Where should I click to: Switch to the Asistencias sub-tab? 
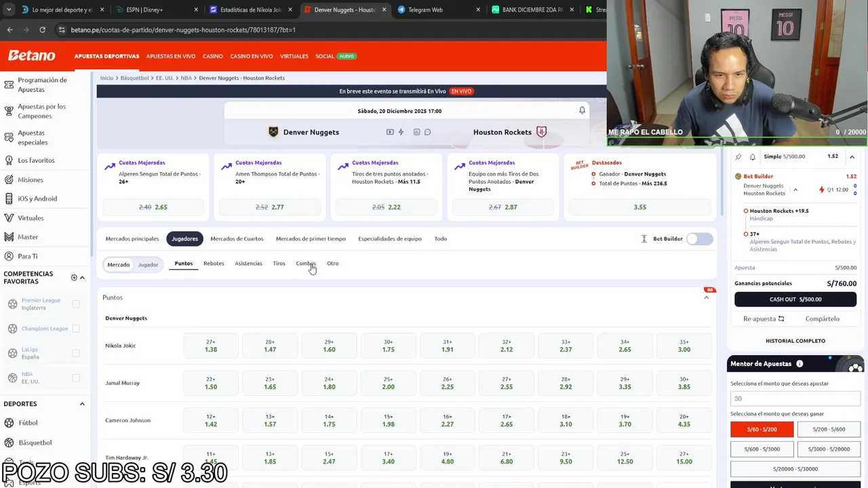pos(248,264)
